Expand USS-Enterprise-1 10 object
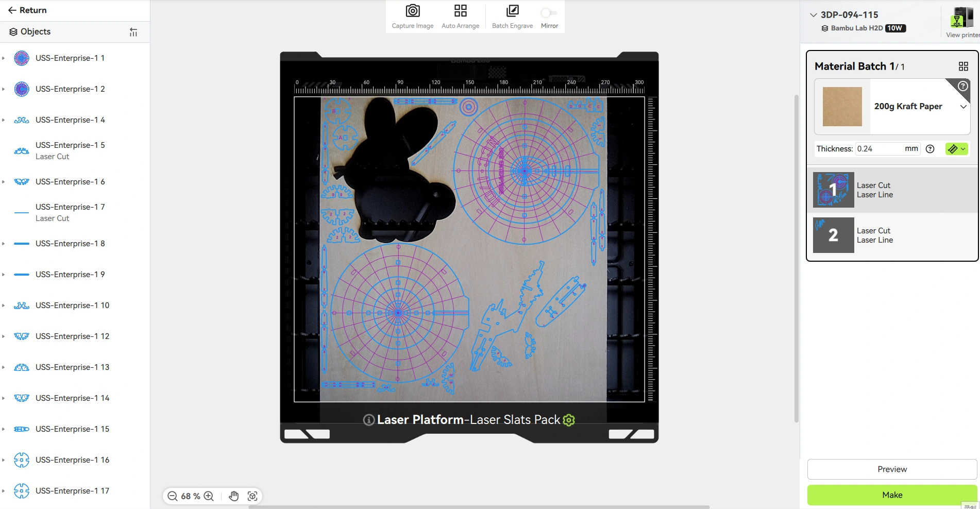This screenshot has height=509, width=980. [x=4, y=306]
